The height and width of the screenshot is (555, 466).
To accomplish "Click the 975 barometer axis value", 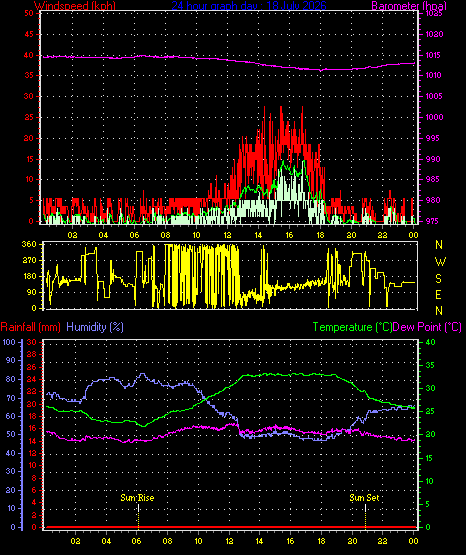I will (432, 221).
